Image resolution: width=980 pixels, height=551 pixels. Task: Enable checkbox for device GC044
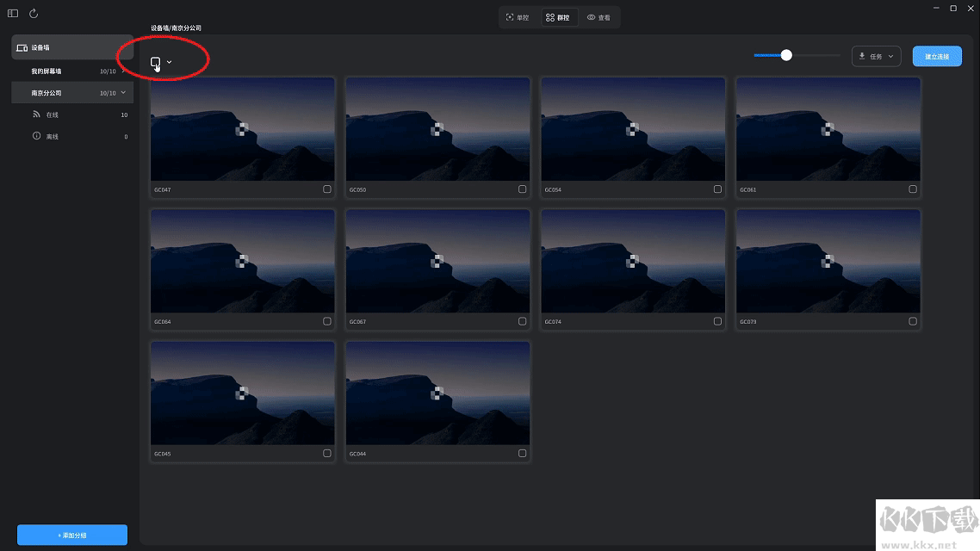523,453
